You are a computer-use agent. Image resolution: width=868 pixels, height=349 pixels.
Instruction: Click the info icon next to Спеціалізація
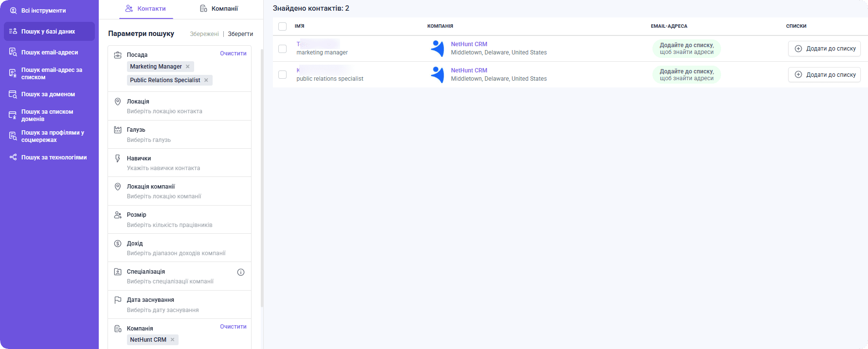(x=241, y=272)
